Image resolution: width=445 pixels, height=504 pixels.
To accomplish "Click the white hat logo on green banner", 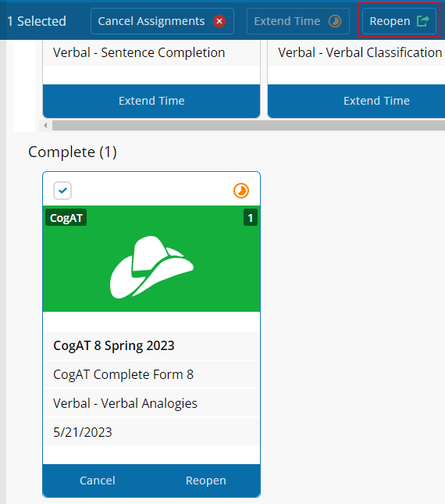I will (151, 267).
